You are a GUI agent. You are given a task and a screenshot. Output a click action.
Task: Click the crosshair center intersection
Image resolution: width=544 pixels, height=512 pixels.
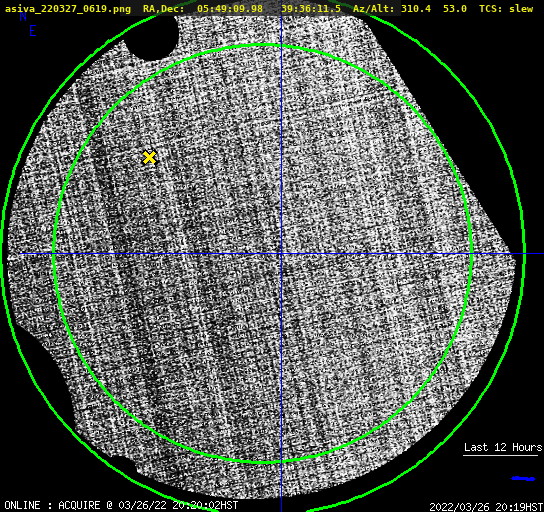point(281,254)
